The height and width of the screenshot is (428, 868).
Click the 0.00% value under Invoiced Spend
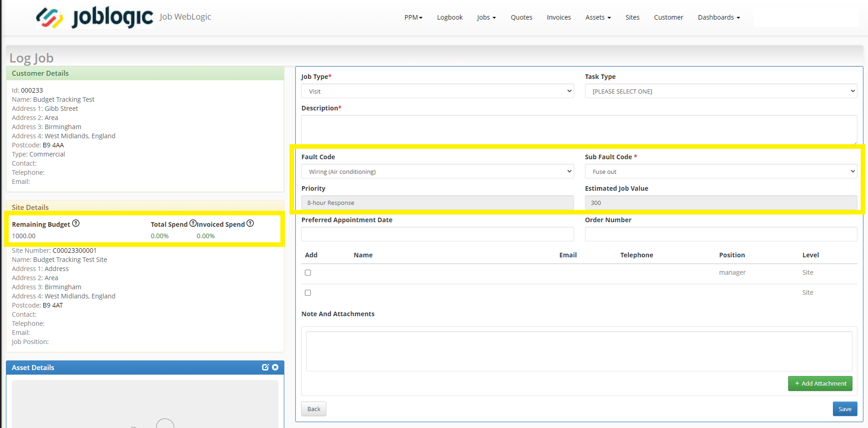(206, 236)
